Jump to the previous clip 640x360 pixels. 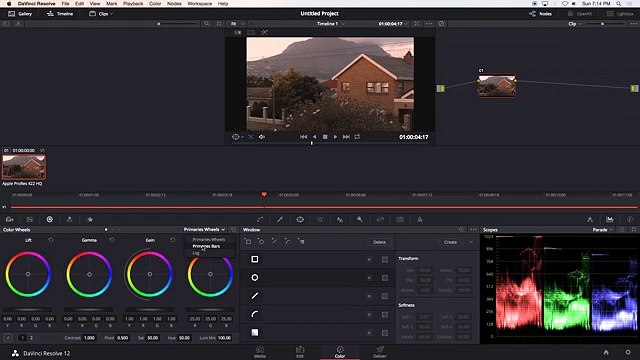click(303, 137)
